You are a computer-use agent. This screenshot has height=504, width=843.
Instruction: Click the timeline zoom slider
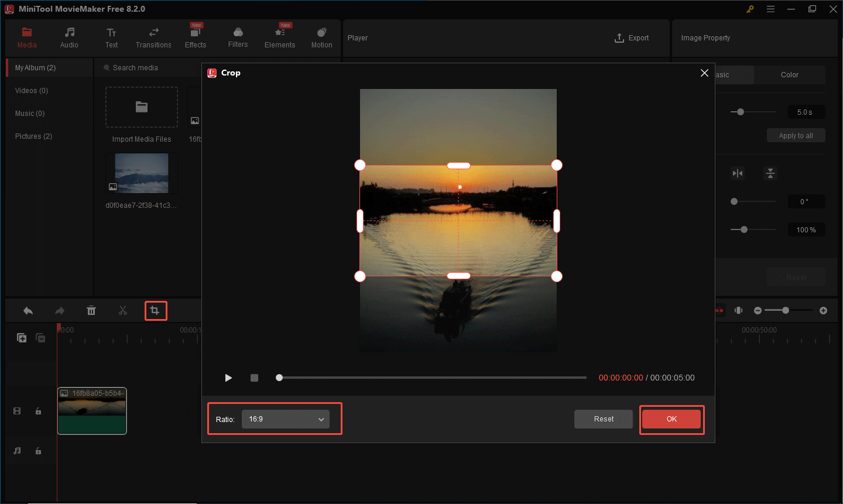[x=789, y=310]
